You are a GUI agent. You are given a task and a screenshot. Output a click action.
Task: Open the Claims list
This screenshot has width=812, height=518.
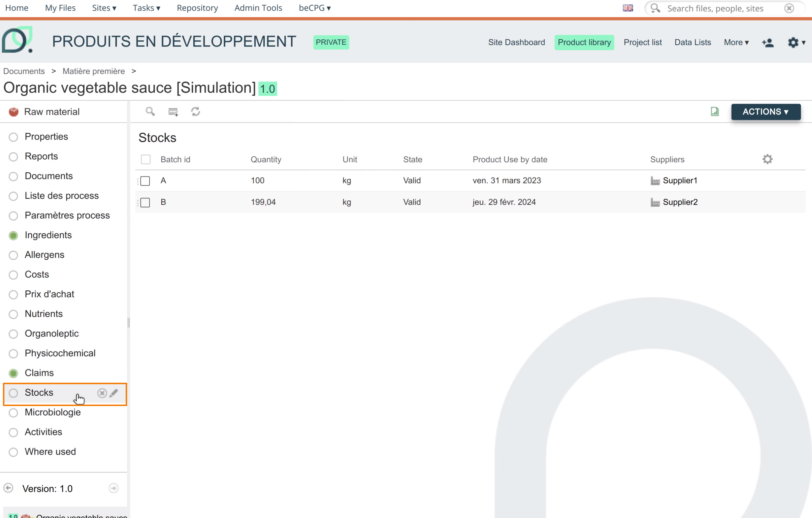coord(39,373)
